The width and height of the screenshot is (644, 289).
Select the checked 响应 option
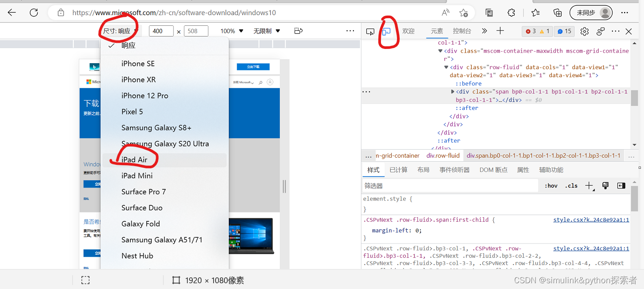click(x=165, y=45)
